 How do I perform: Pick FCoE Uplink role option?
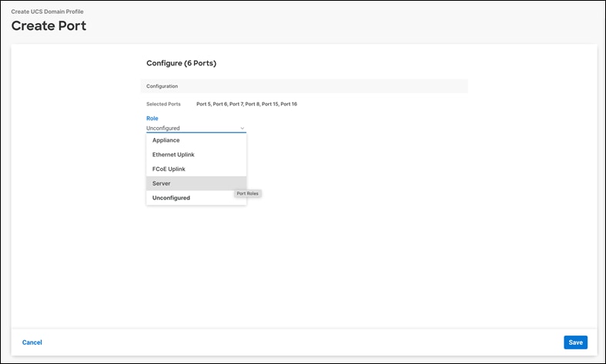[x=196, y=169]
